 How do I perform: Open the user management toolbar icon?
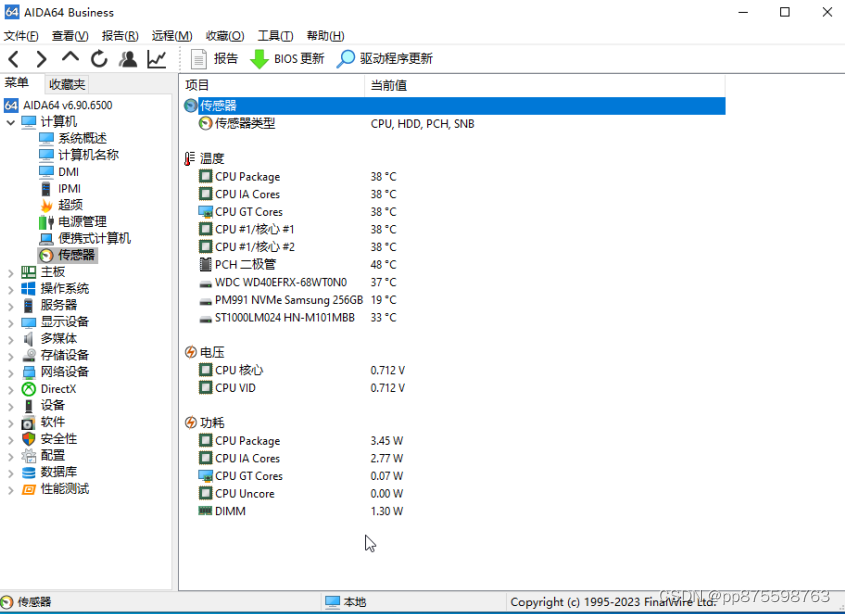[128, 59]
